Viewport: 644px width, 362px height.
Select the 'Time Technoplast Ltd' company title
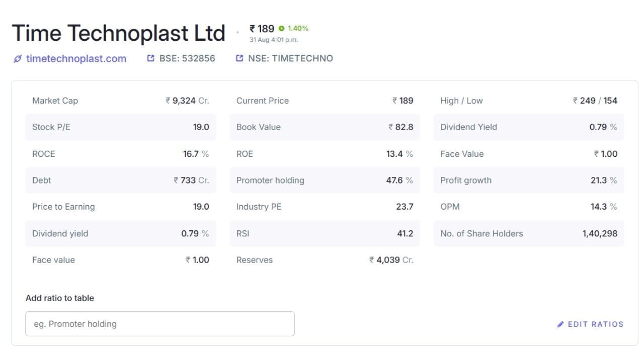[118, 33]
